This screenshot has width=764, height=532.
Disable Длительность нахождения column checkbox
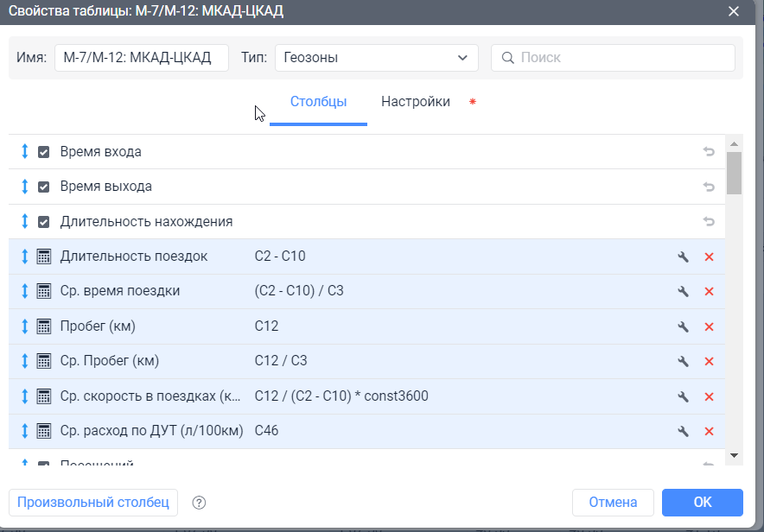click(44, 222)
